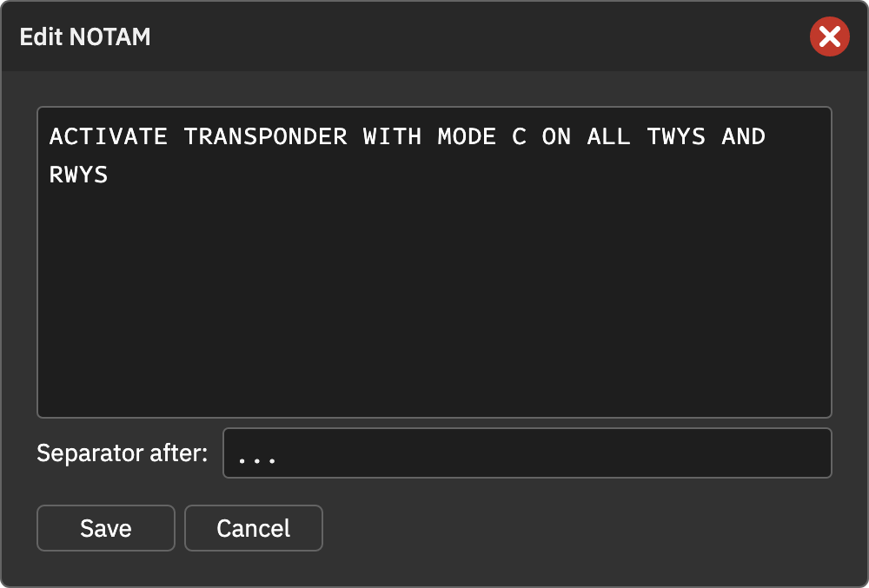The width and height of the screenshot is (869, 588).
Task: Click the word MODE in NOTAM text
Action: click(x=467, y=136)
